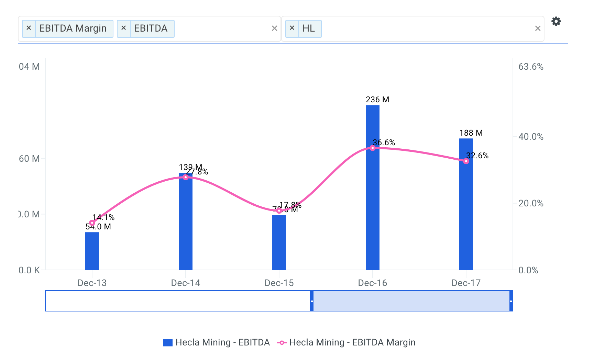Click the Dec-15 EBITDA bar
Viewport: 594px width, 364px height.
(x=279, y=242)
